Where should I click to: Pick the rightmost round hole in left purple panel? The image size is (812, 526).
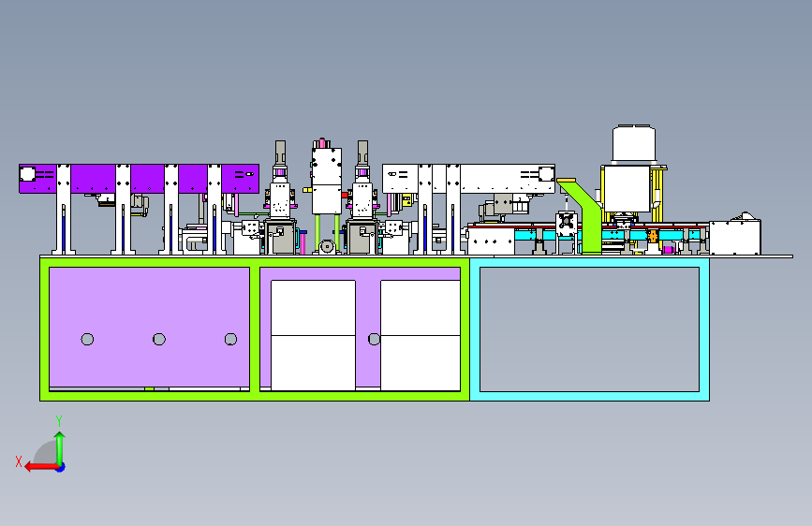click(230, 339)
